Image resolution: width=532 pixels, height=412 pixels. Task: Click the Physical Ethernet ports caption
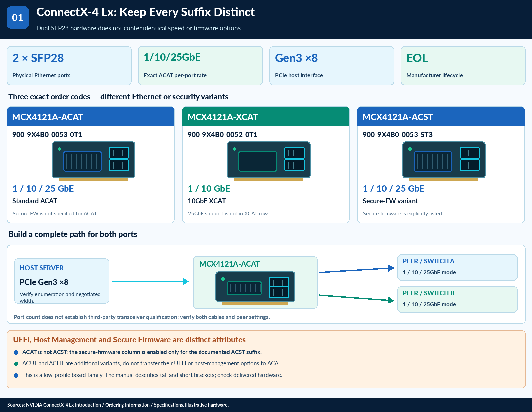(x=42, y=75)
